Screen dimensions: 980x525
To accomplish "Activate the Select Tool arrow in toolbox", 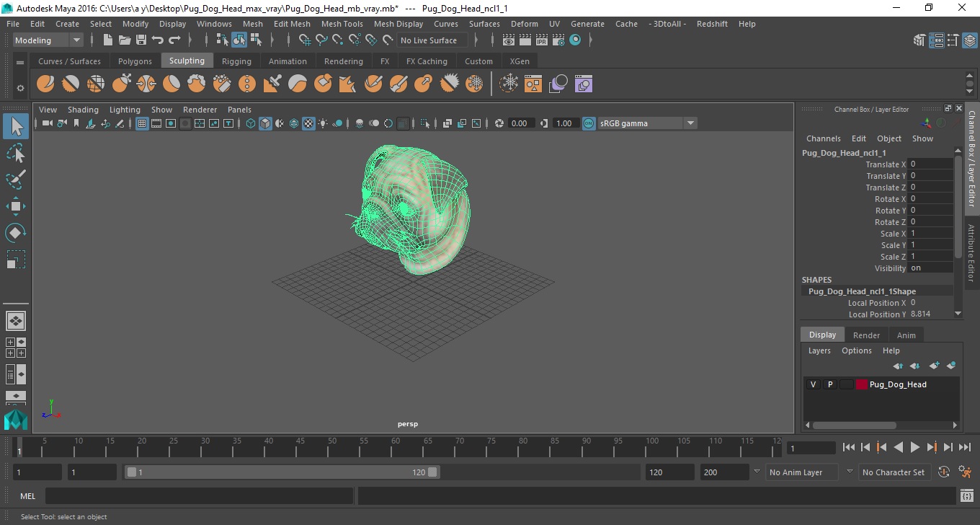I will [16, 126].
